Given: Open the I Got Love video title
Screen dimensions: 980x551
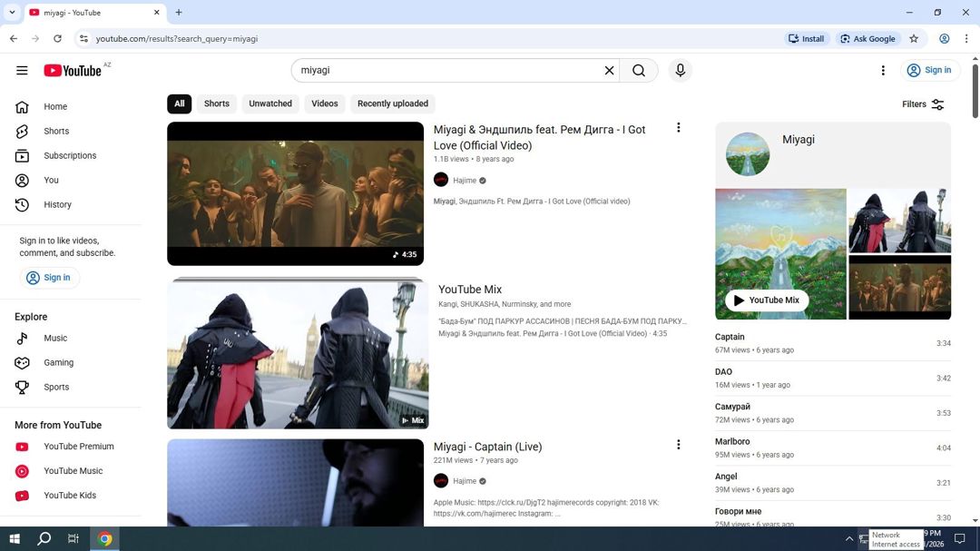Looking at the screenshot, I should [539, 138].
